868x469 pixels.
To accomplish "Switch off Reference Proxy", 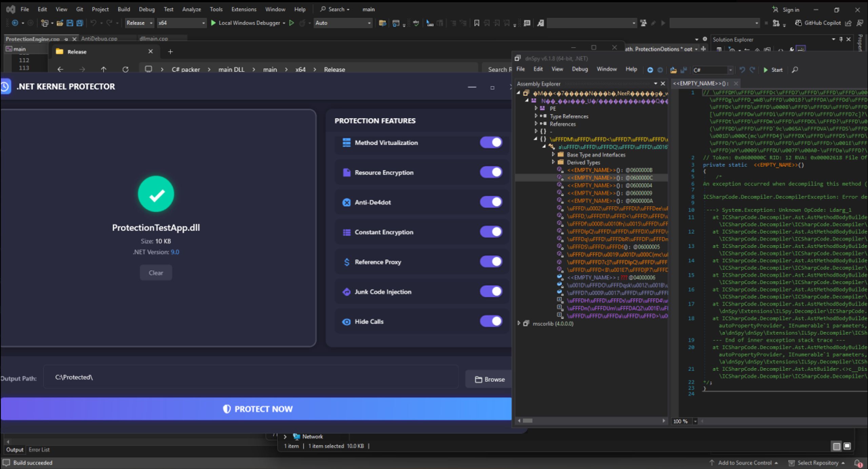I will 491,262.
